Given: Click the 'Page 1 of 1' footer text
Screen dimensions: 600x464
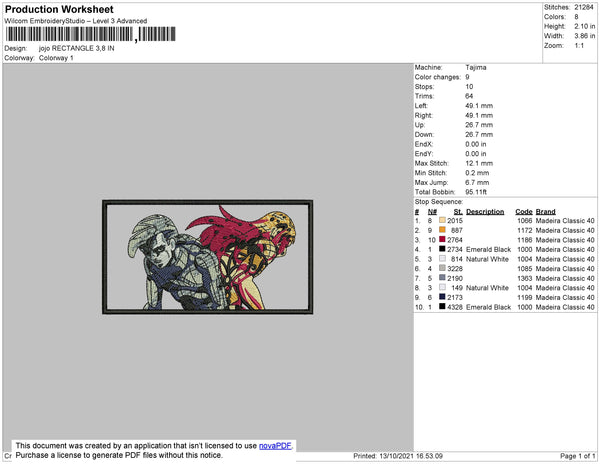Looking at the screenshot, I should click(577, 456).
